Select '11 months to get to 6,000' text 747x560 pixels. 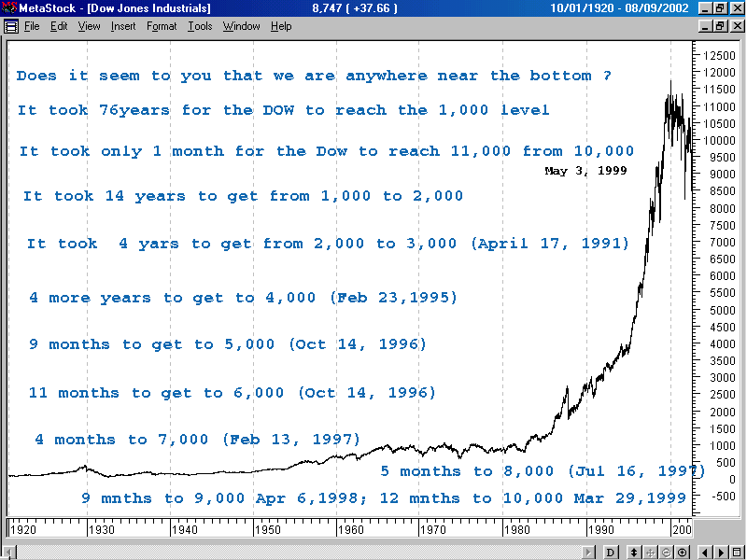233,393
